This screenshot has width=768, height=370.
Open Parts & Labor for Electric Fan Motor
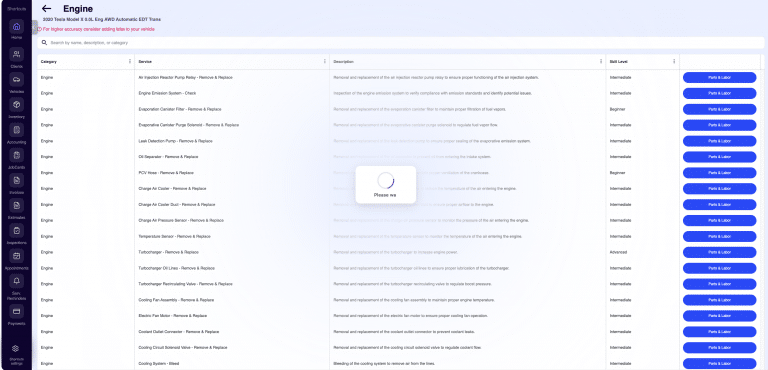(x=720, y=316)
